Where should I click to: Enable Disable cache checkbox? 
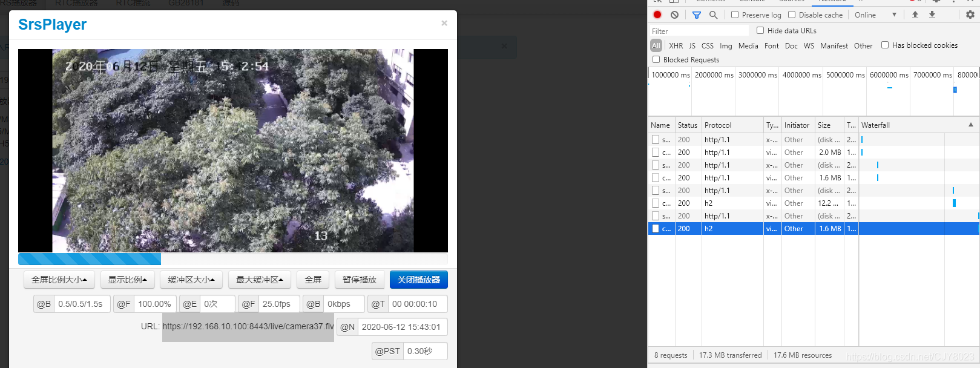tap(792, 15)
